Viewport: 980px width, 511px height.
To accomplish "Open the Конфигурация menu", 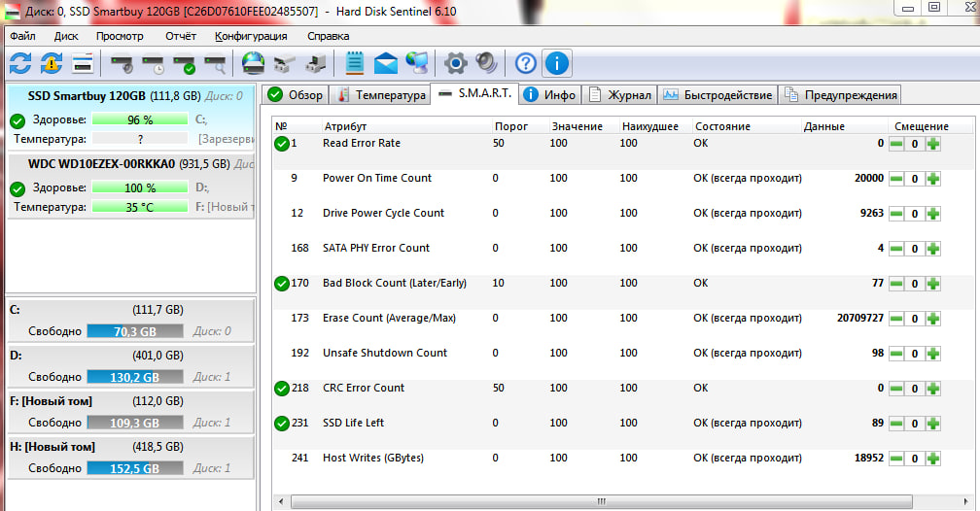I will (x=251, y=36).
